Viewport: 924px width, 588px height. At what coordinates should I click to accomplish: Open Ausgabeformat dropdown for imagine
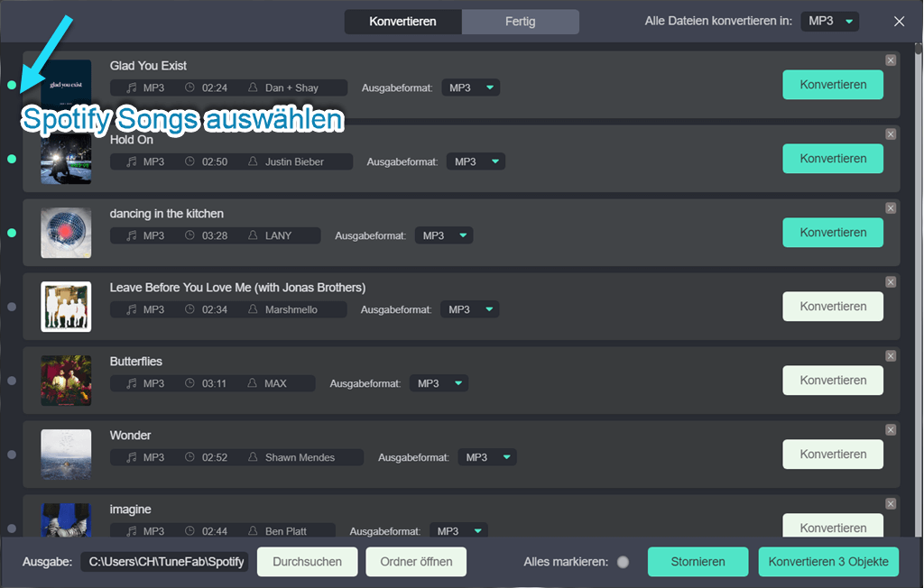458,529
